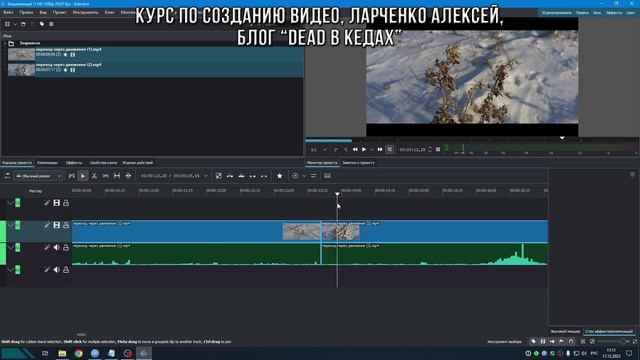Collapse the clip audio track chevron

click(10, 247)
